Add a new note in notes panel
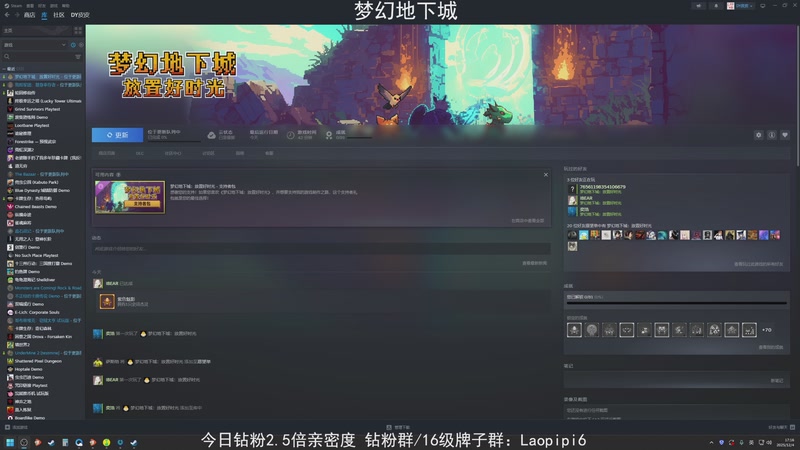Image resolution: width=800 pixels, height=450 pixels. (x=777, y=381)
